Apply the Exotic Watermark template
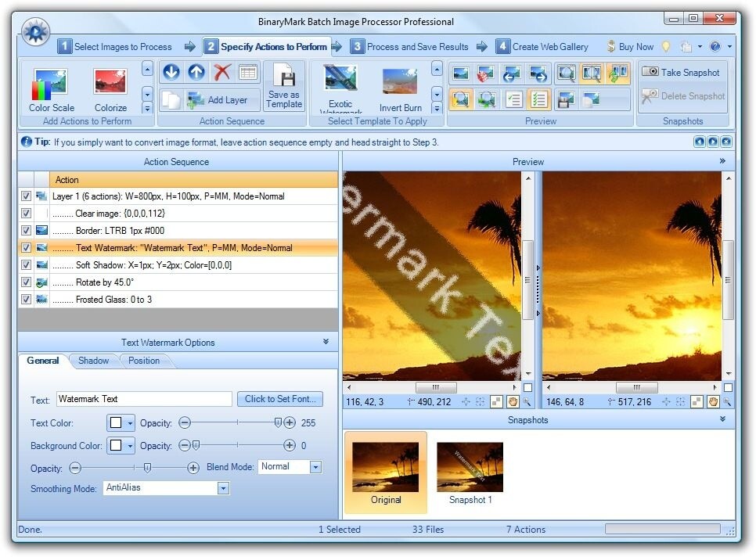The width and height of the screenshot is (756, 557). pyautogui.click(x=340, y=82)
